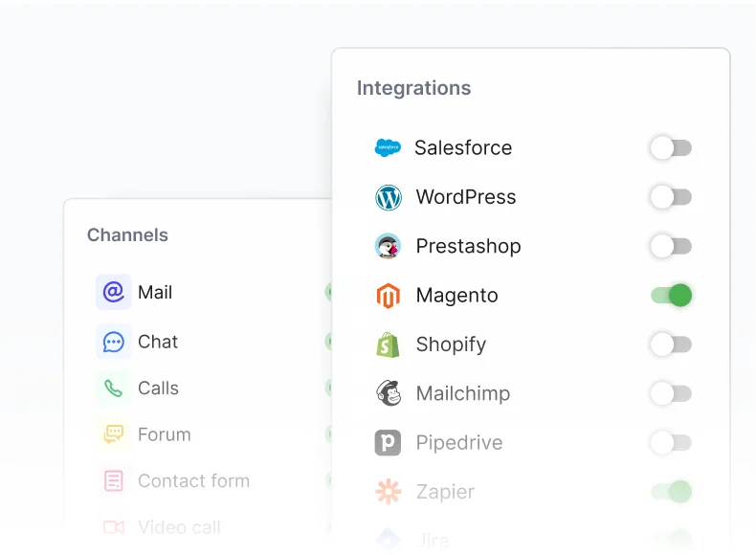Click the Zapier asterisk icon
756x555 pixels.
(388, 492)
